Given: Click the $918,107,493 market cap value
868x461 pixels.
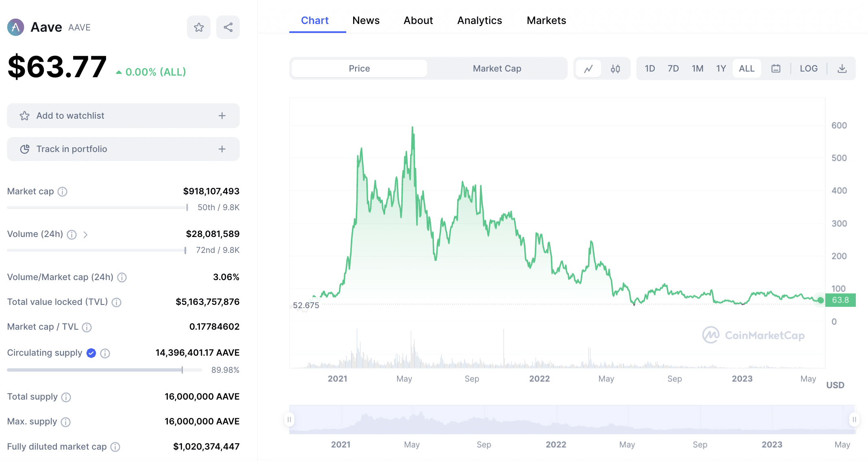Looking at the screenshot, I should (211, 191).
